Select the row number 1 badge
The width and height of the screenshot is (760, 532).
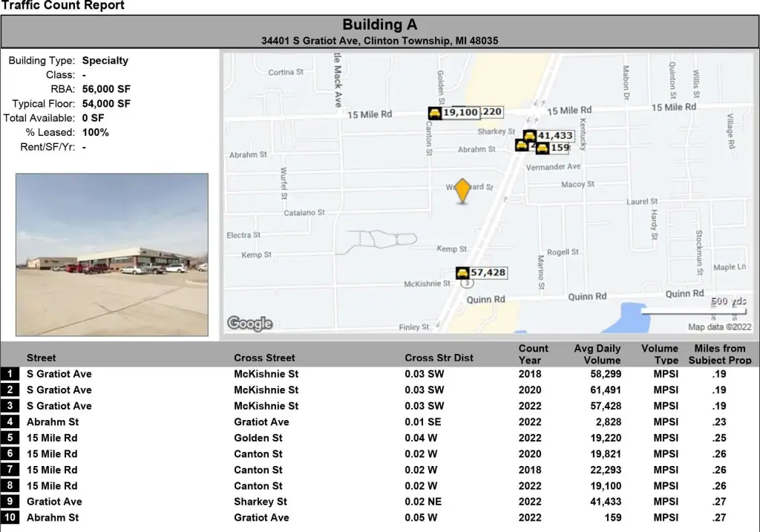[x=10, y=374]
